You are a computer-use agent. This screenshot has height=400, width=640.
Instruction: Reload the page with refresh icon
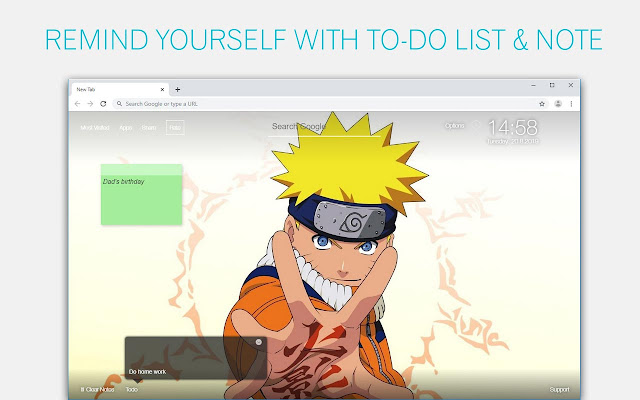[103, 104]
